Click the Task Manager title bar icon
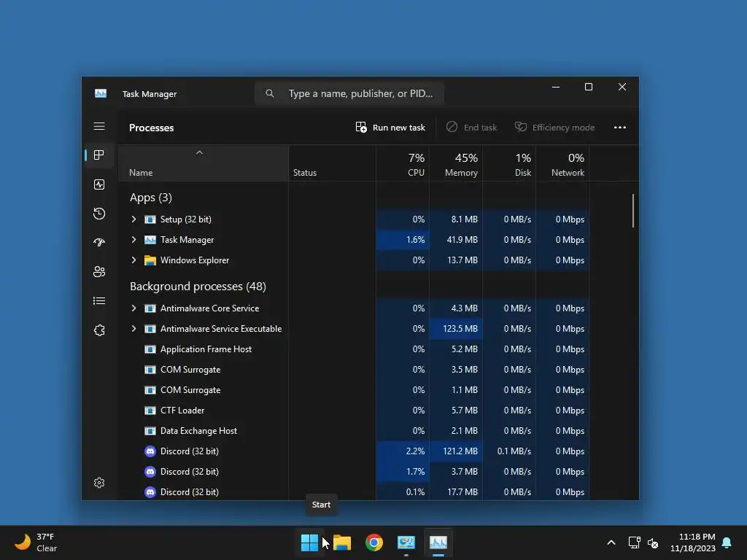This screenshot has height=560, width=747. [x=101, y=94]
